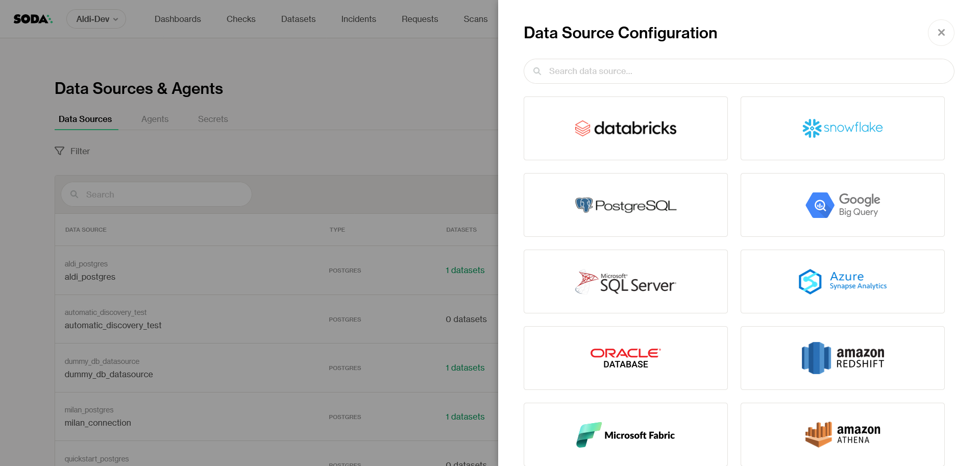Screen dimensions: 980x466
Task: Select the Google Big Query tile
Action: tap(842, 205)
